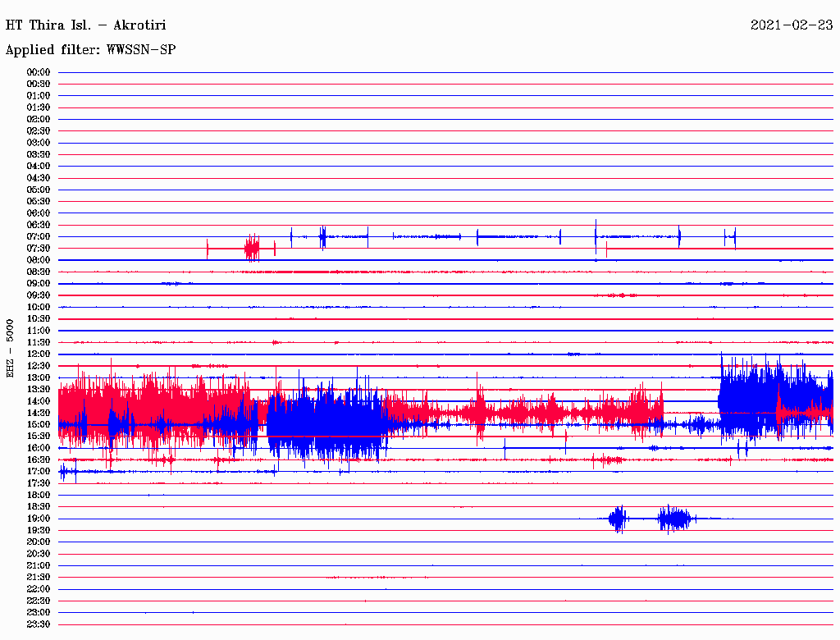Click the 20:00 time label
Viewport: 840px width, 640px height.
39,542
